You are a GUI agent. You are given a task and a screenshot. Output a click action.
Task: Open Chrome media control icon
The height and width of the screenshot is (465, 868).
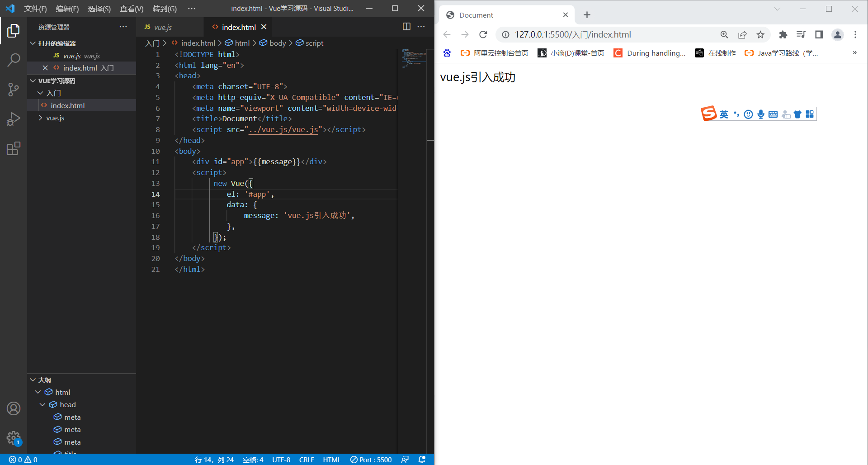pos(801,34)
